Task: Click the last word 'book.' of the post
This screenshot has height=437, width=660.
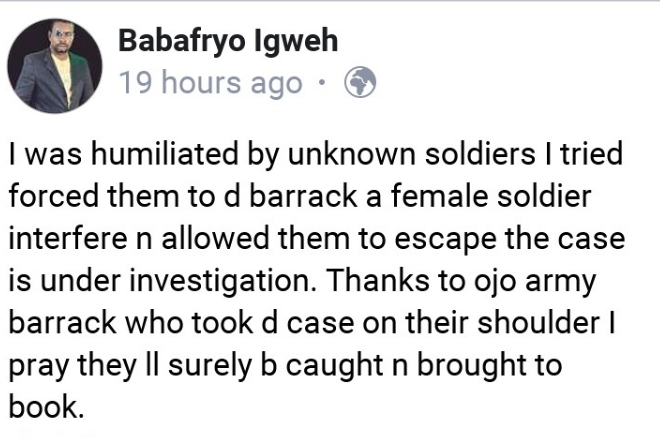Action: coord(47,407)
